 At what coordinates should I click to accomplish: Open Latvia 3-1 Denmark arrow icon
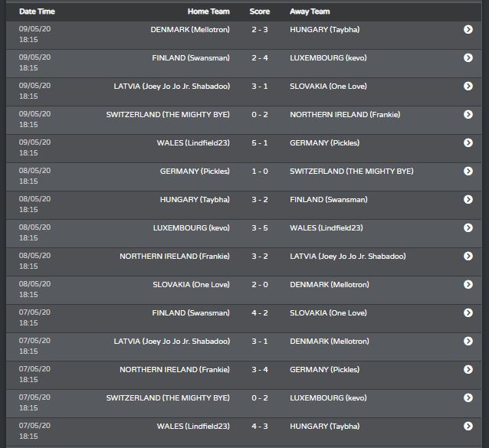468,341
